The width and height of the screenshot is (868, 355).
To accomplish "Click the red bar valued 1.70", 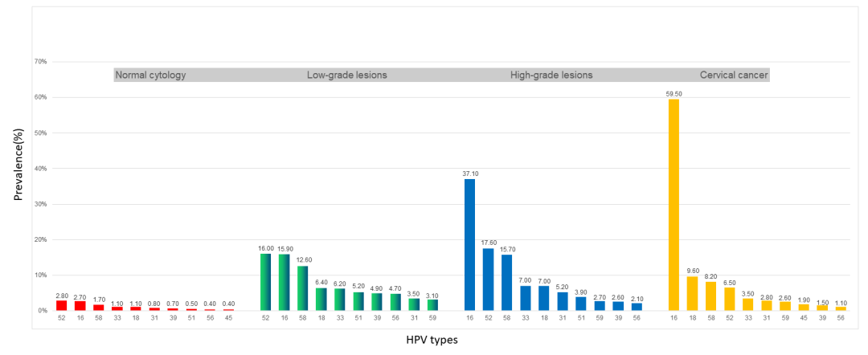I will click(99, 308).
